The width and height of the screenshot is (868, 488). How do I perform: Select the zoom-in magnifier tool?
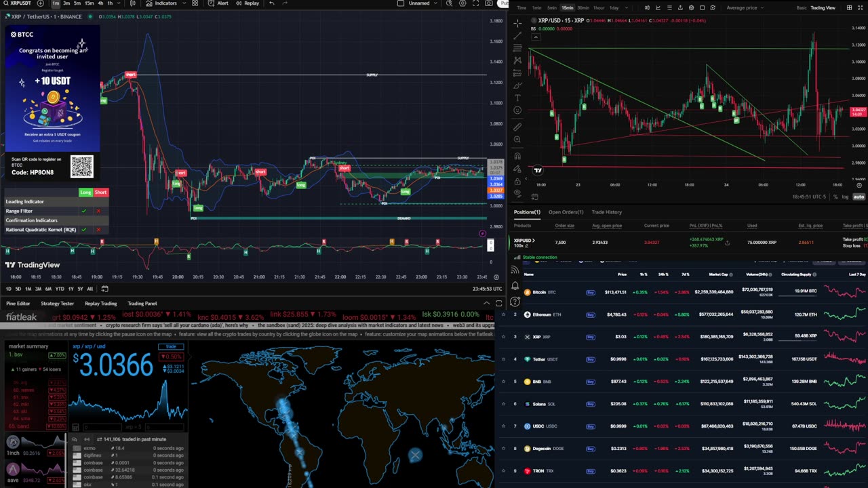[x=517, y=139]
